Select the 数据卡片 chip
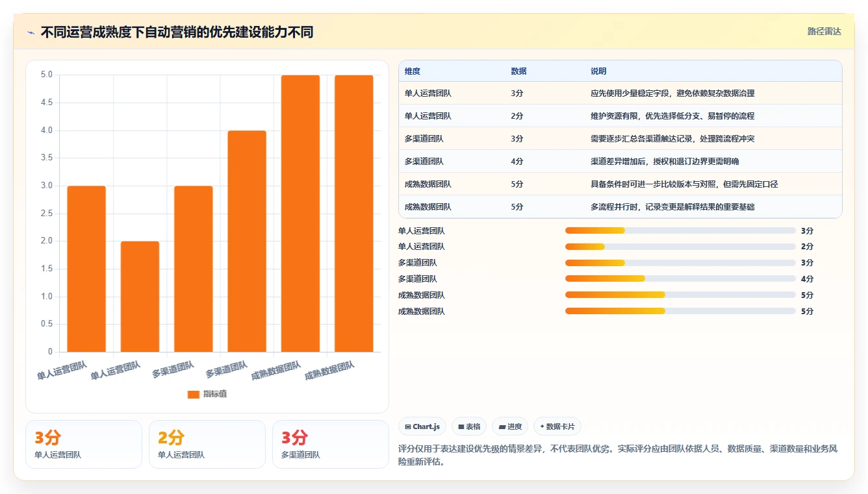This screenshot has height=494, width=868. pos(557,426)
